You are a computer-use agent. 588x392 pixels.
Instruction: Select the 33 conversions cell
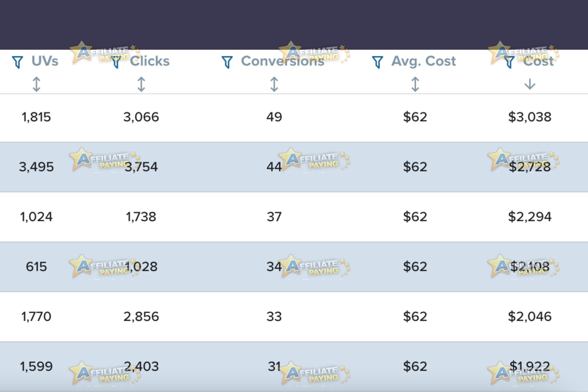pos(274,316)
